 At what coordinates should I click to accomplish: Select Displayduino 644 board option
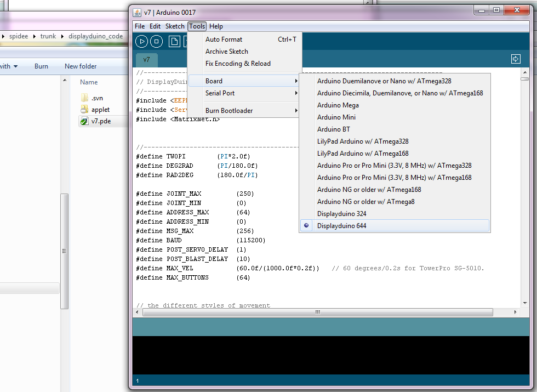341,226
